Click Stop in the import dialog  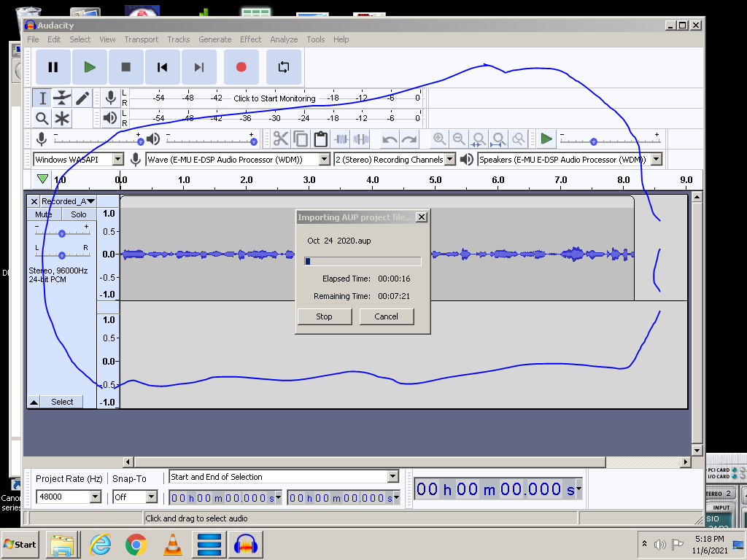click(325, 316)
